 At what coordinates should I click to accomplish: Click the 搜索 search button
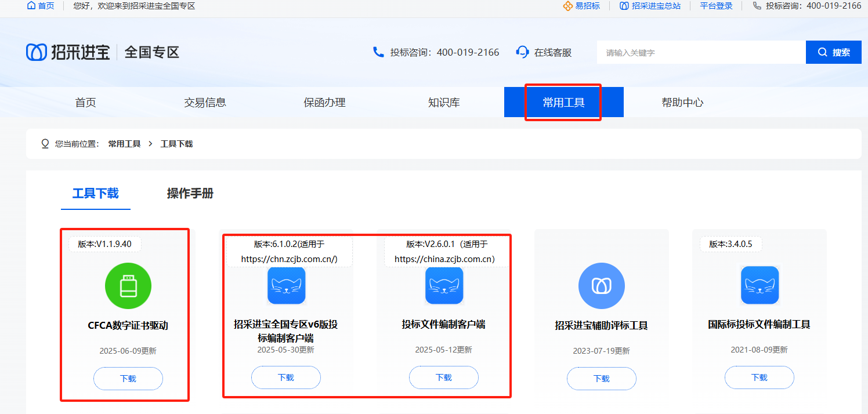tap(834, 52)
